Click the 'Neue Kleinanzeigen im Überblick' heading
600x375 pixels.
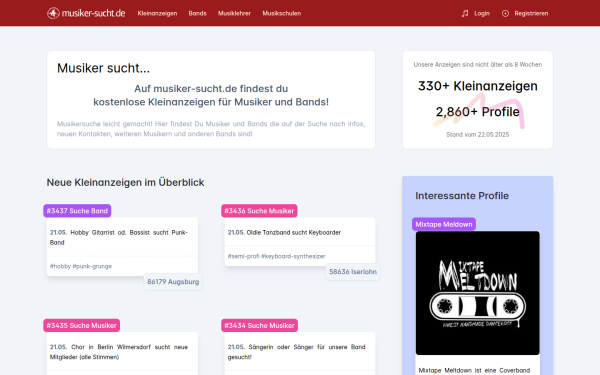tap(125, 183)
